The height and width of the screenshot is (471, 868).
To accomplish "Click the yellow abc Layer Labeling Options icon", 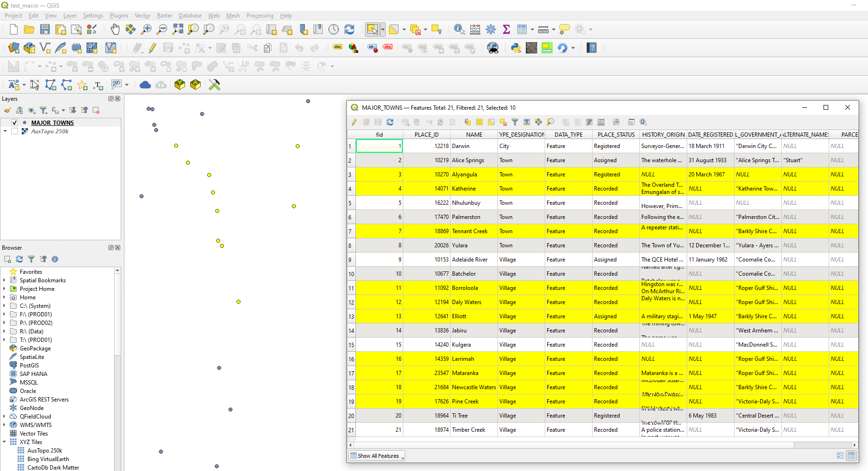I will click(337, 47).
